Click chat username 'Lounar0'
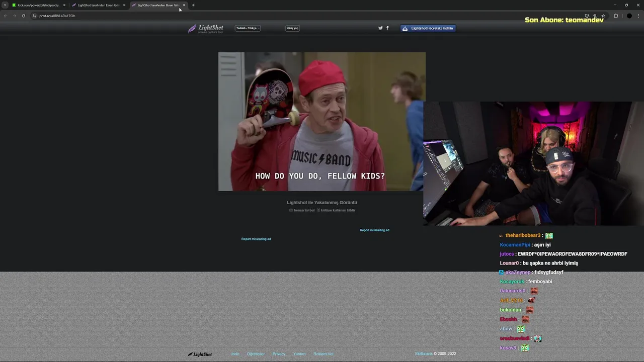The image size is (644, 362). (509, 263)
